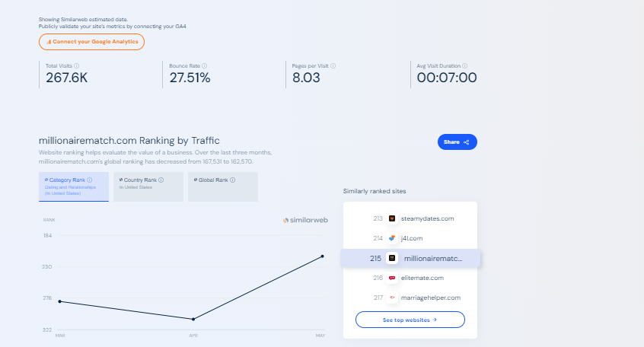Click the Country Rank info icon

(160, 180)
